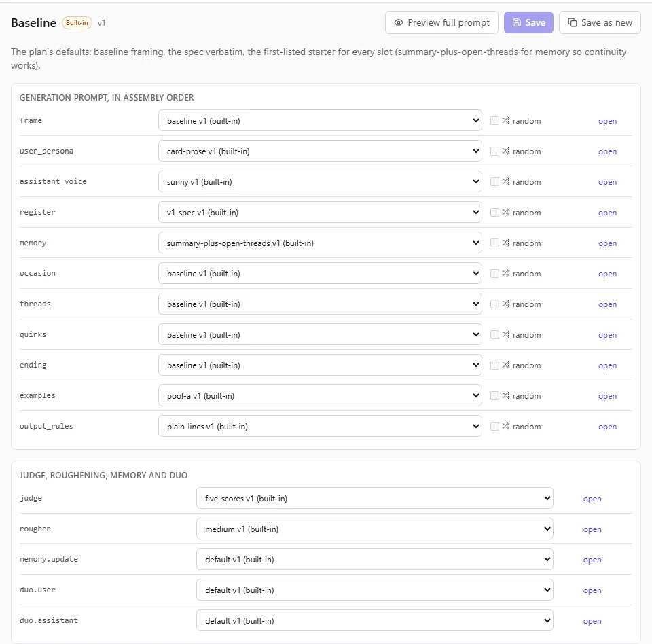
Task: Open the memory.update dropdown
Action: point(375,560)
